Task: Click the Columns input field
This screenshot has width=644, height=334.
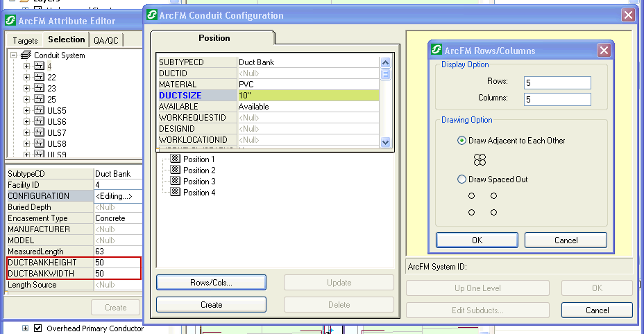Action: point(557,99)
